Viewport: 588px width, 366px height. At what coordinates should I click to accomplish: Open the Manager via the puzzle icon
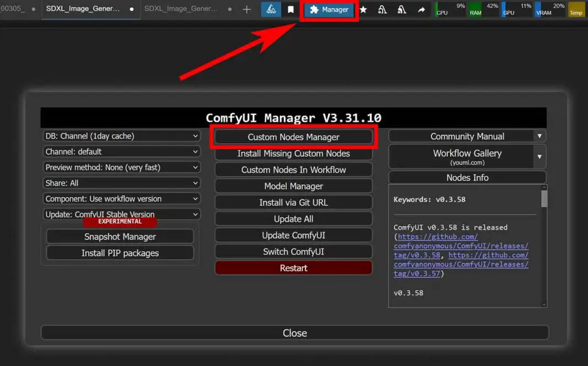pos(329,9)
